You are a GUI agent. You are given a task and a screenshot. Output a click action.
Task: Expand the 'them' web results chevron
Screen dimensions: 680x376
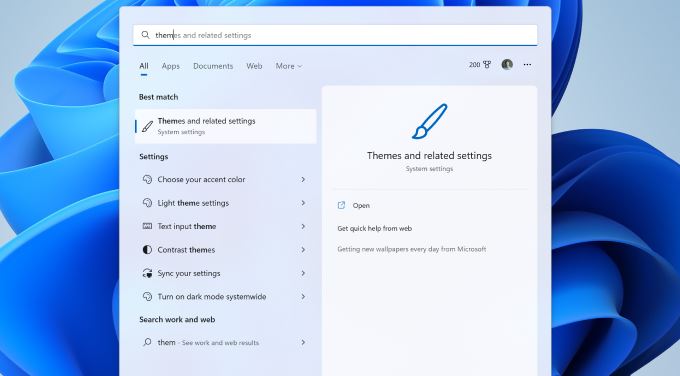tap(303, 342)
